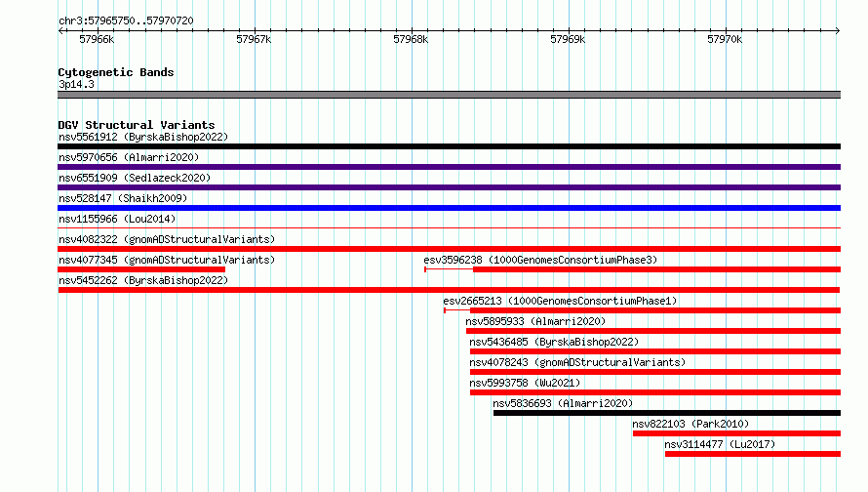Click the purple bar under nsv5970656
868x492 pixels.
[x=449, y=167]
